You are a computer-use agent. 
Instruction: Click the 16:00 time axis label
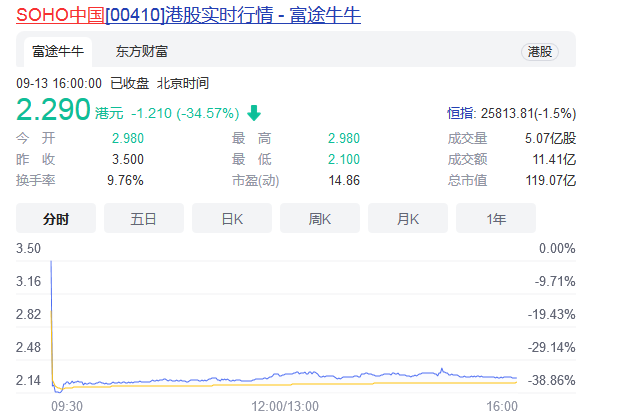click(x=502, y=406)
